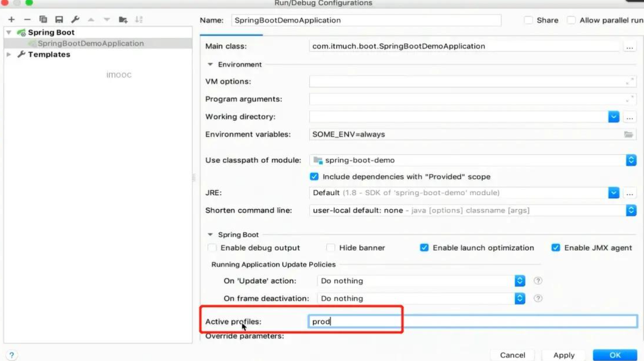Click the Remove Configuration minus icon
The height and width of the screenshot is (361, 644).
pyautogui.click(x=27, y=19)
